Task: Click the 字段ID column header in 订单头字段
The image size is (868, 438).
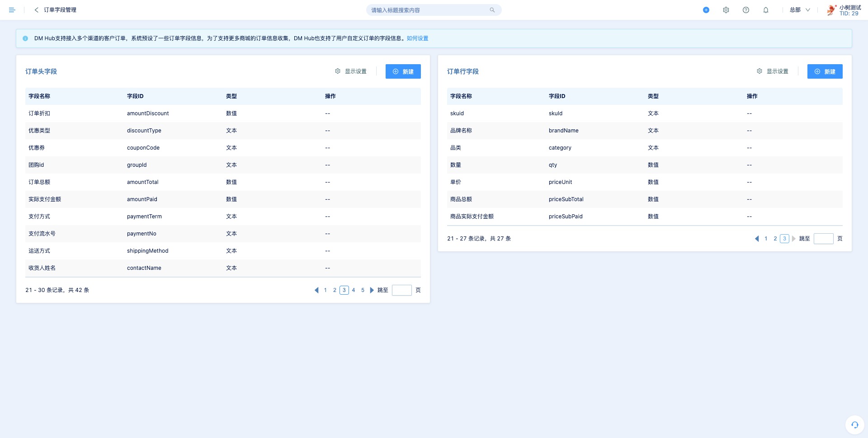Action: tap(135, 96)
